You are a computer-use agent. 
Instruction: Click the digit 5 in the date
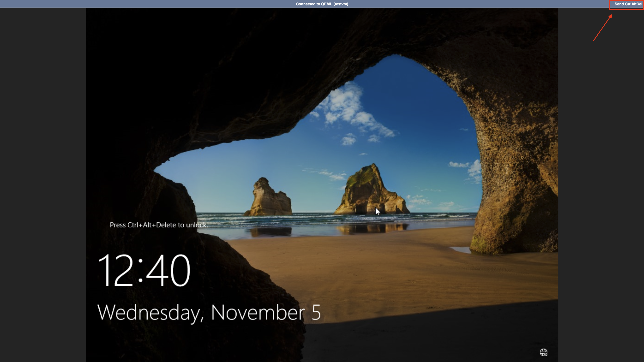[x=316, y=312]
